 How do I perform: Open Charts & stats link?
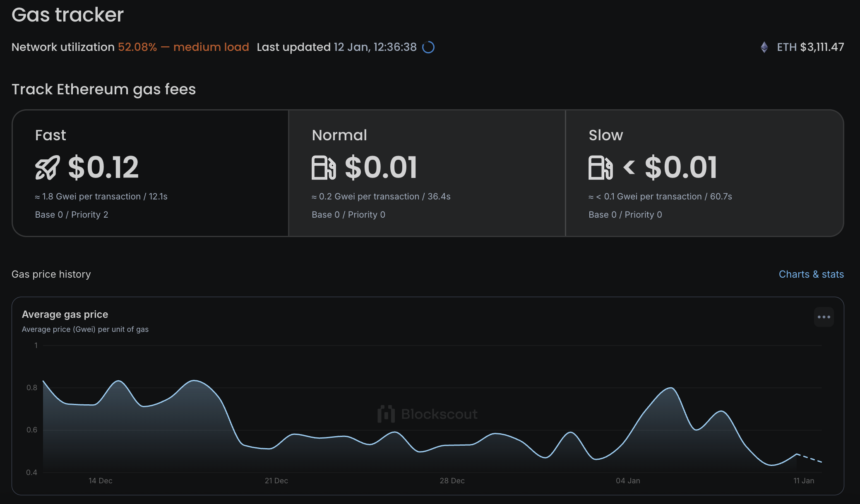tap(811, 274)
